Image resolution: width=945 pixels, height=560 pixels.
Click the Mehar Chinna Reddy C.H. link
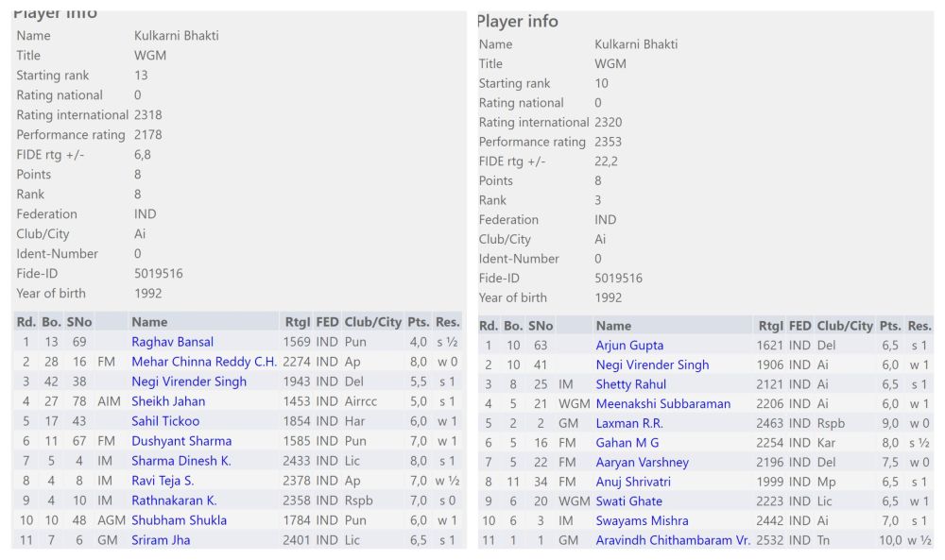coord(204,362)
